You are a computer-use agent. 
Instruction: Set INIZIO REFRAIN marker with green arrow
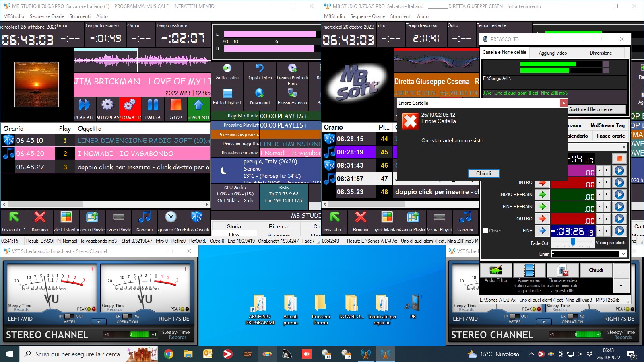[x=542, y=195]
